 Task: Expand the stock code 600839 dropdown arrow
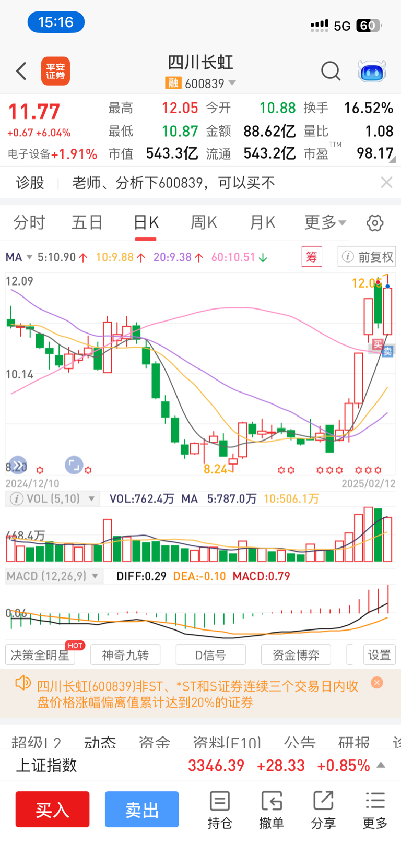[x=232, y=83]
